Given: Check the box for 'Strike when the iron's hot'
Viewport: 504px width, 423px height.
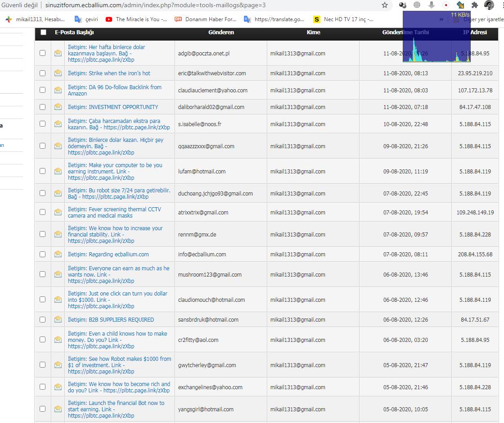Looking at the screenshot, I should pyautogui.click(x=43, y=73).
